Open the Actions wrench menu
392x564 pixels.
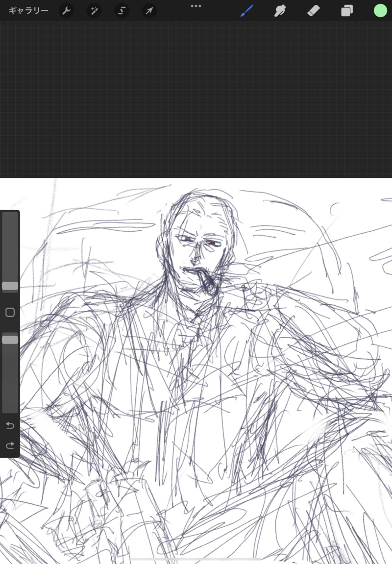[66, 11]
